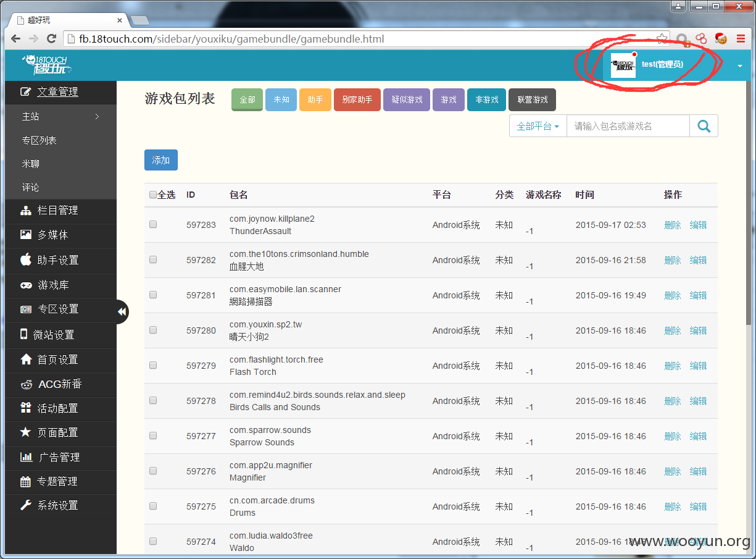Open 专区列表 in sidebar

point(39,140)
